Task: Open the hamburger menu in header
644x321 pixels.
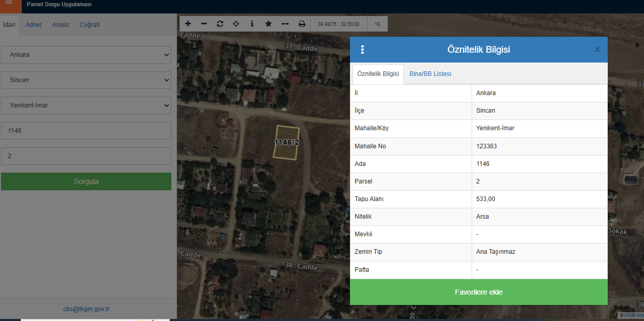Action: click(x=9, y=4)
